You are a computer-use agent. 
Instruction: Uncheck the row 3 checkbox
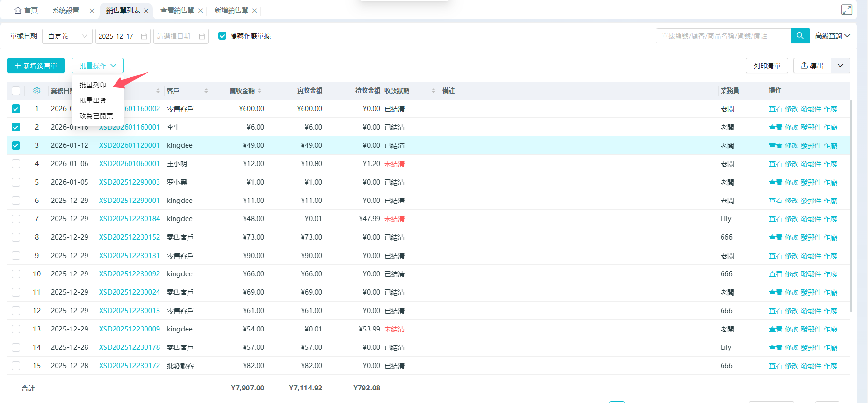click(x=16, y=145)
